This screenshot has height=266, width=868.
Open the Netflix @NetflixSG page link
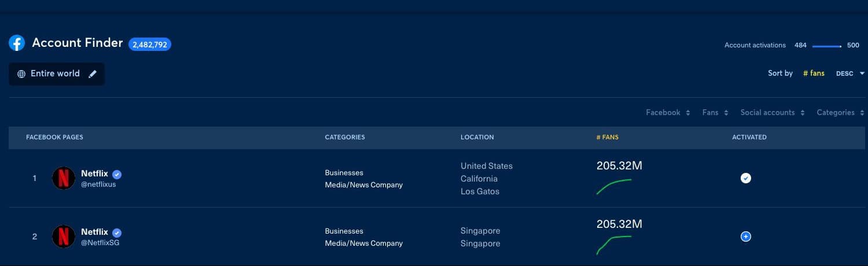click(94, 232)
